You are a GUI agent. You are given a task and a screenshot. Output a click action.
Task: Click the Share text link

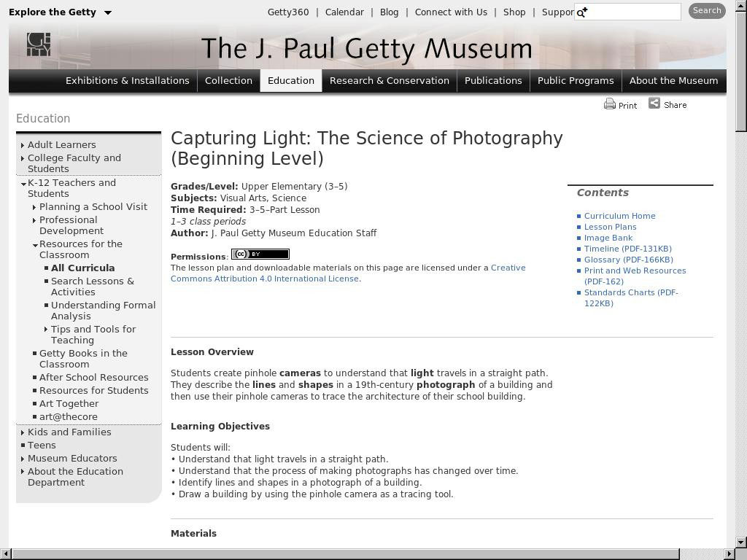pyautogui.click(x=675, y=105)
